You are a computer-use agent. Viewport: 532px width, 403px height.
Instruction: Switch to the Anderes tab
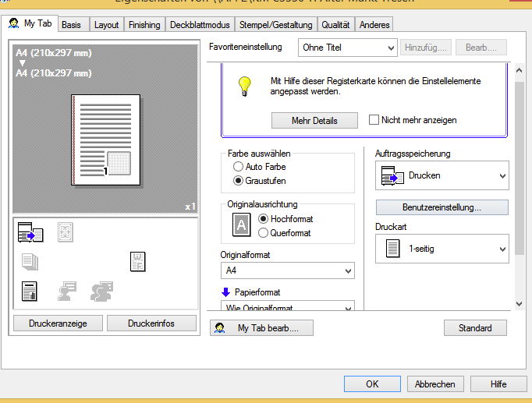click(x=374, y=25)
